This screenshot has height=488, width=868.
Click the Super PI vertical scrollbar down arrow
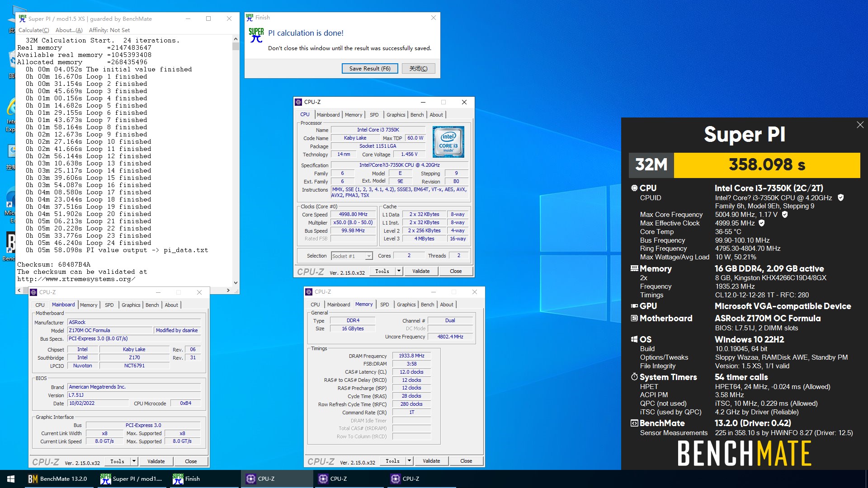(236, 283)
